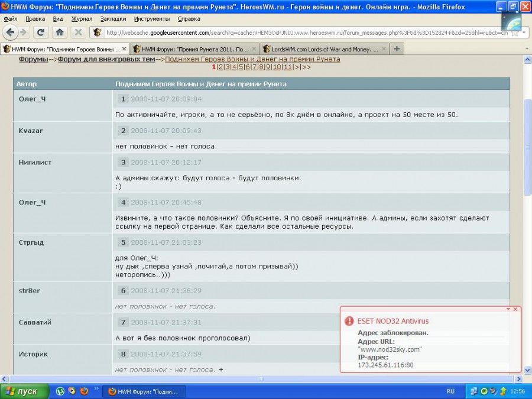Go to forum page 2
532x399 pixels.
tap(220, 67)
